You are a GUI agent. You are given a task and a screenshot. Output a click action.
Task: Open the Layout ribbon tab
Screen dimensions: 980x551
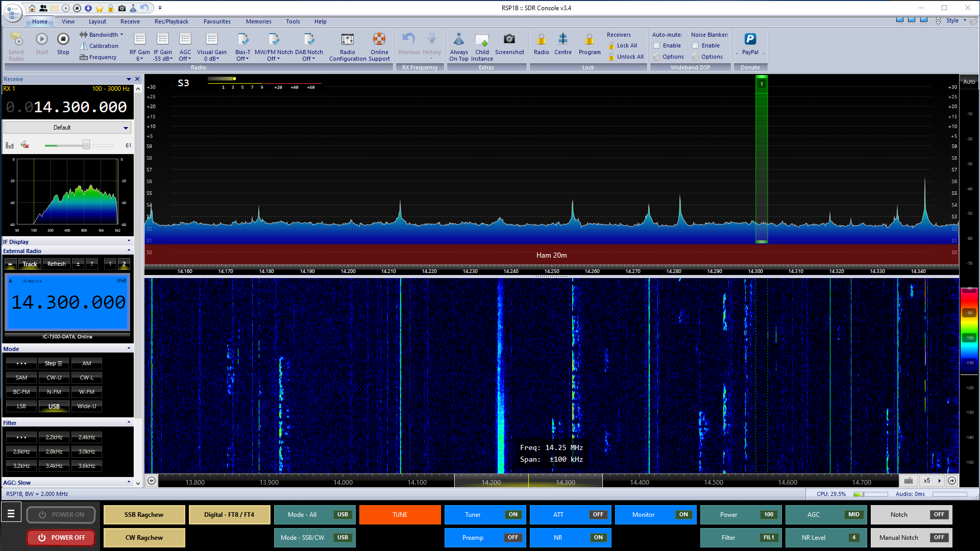97,21
